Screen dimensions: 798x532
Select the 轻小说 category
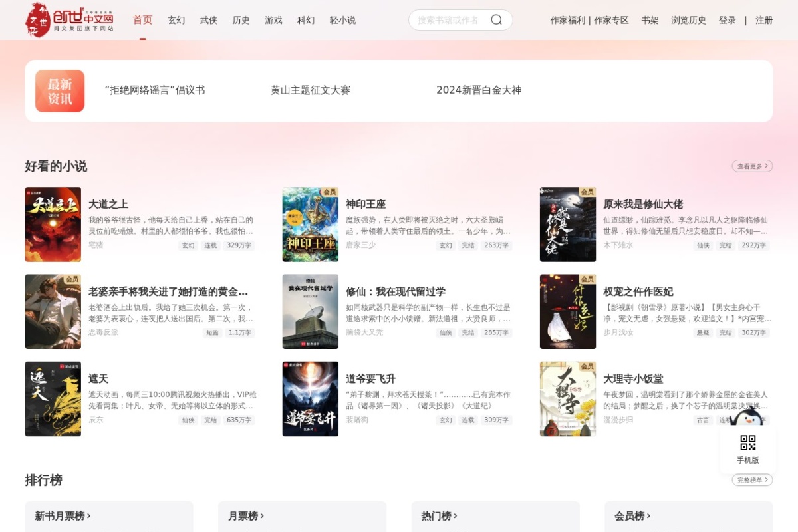pos(343,20)
